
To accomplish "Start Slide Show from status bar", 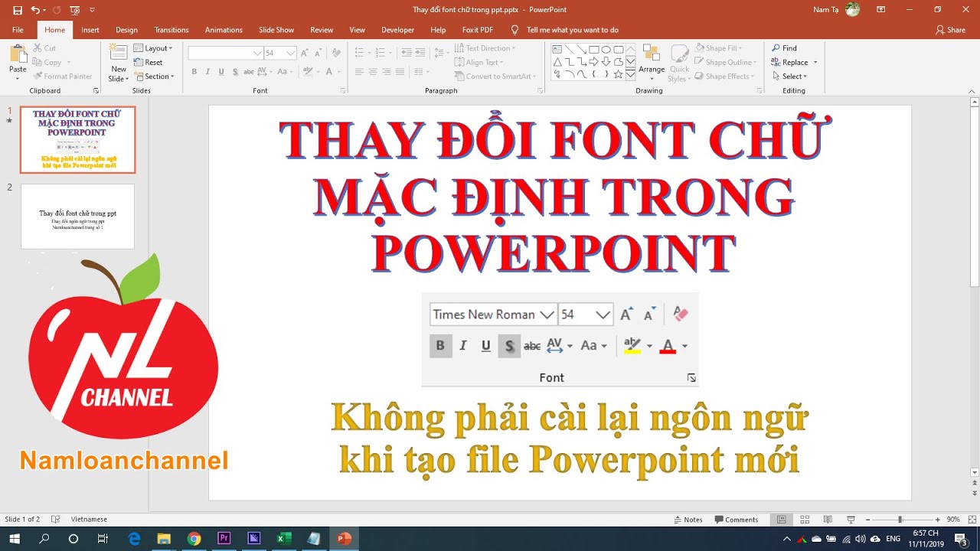I will click(x=851, y=520).
